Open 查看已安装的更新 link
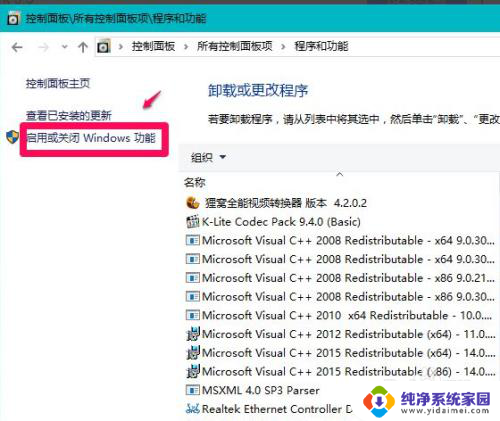This screenshot has width=500, height=421. click(69, 116)
